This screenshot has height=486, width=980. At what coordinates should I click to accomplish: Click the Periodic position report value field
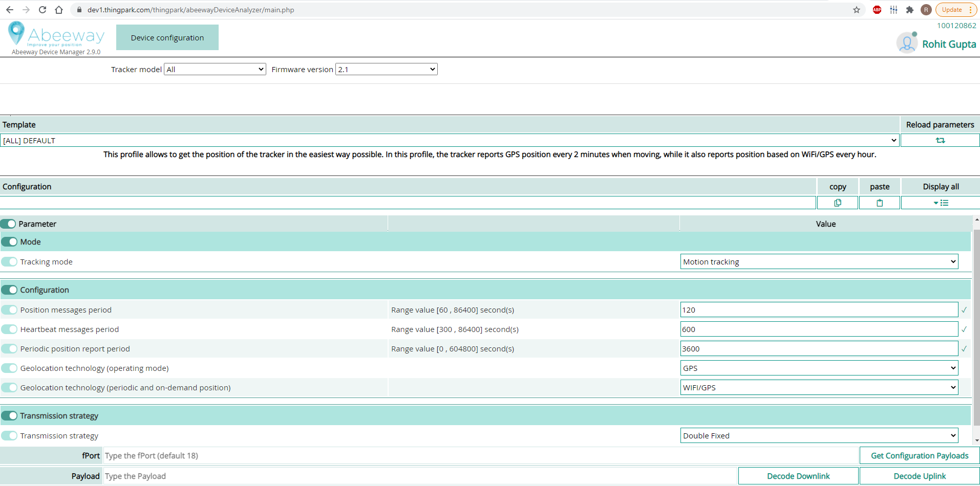(x=819, y=349)
